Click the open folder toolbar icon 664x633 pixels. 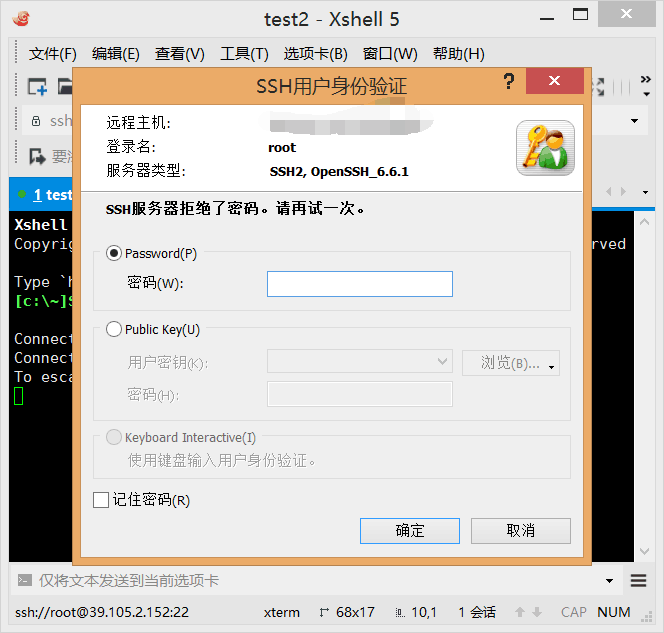(65, 87)
